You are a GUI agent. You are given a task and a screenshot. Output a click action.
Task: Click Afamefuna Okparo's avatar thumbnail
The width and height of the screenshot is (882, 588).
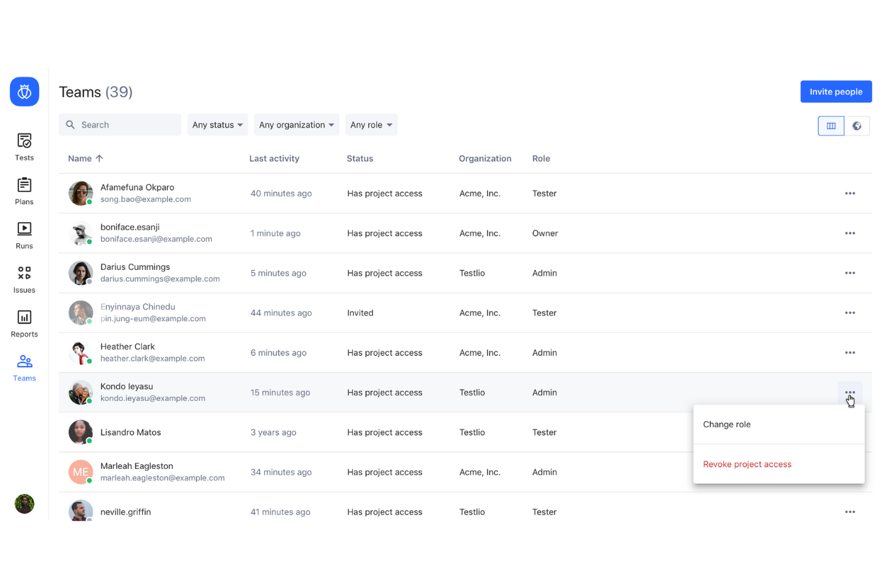coord(80,193)
